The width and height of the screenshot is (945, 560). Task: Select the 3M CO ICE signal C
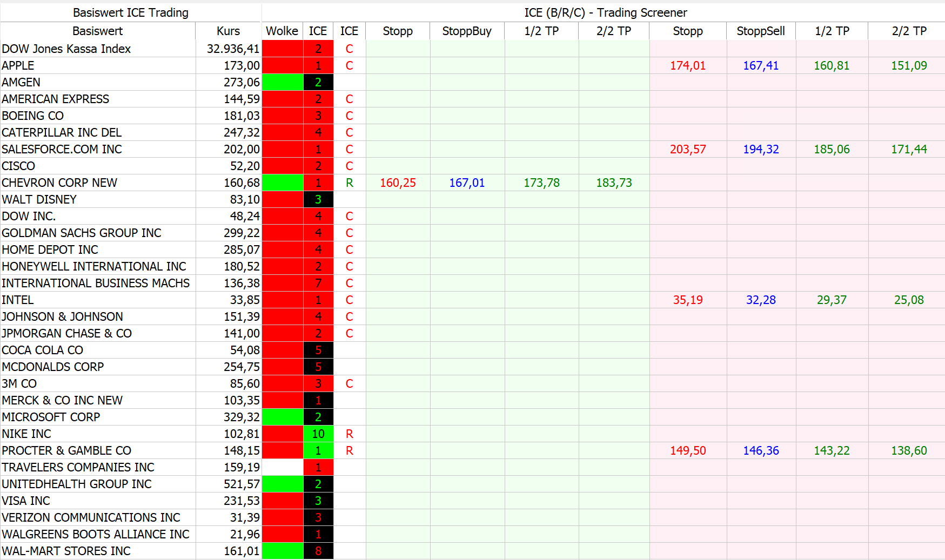tap(349, 383)
